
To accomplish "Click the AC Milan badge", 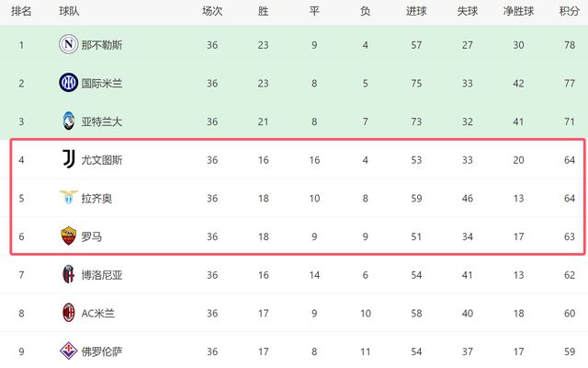I will (68, 312).
